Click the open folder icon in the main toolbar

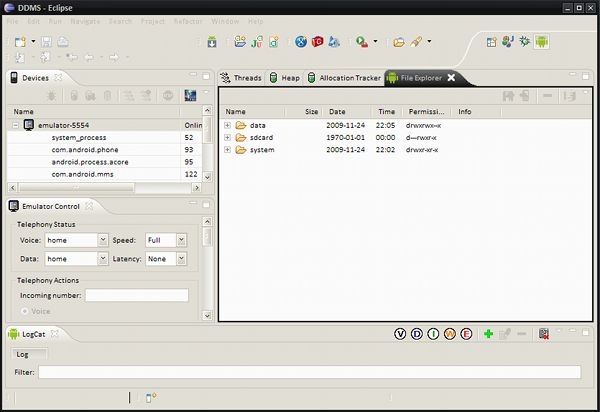(x=399, y=42)
